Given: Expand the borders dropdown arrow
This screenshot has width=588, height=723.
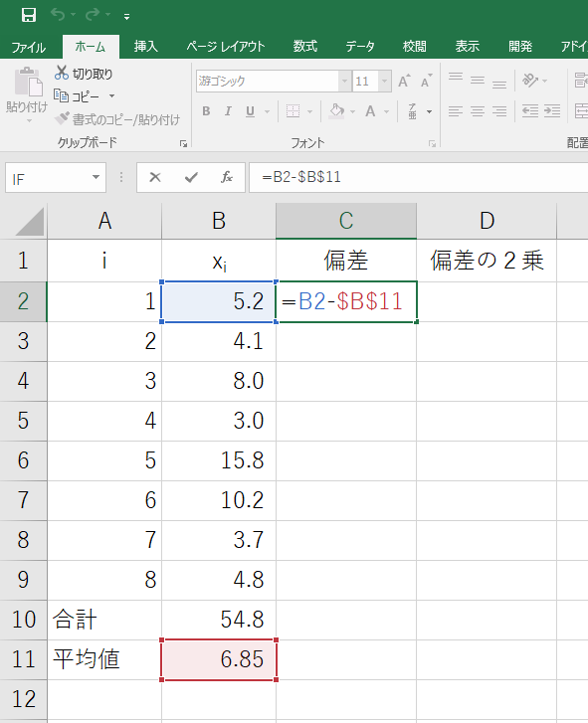Looking at the screenshot, I should 309,111.
